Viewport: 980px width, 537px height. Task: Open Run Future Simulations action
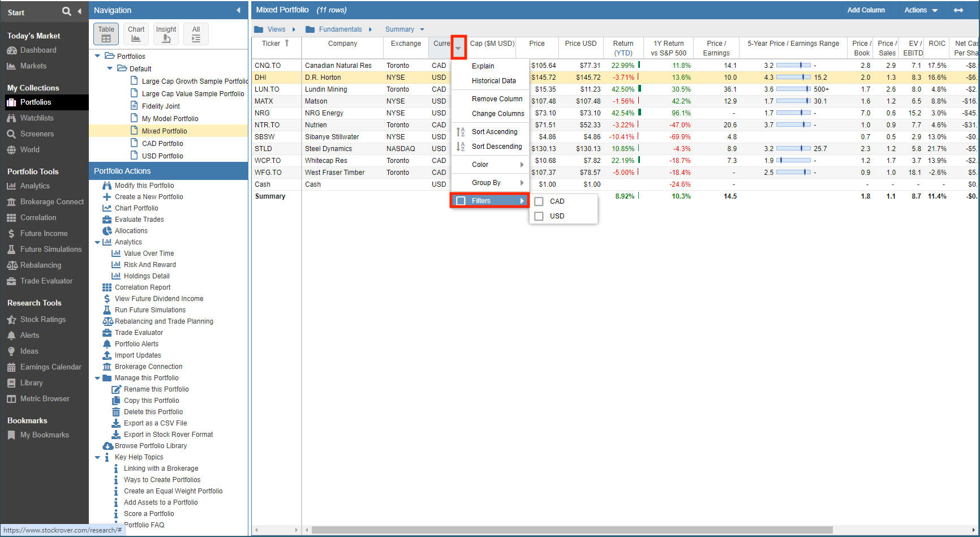(150, 310)
